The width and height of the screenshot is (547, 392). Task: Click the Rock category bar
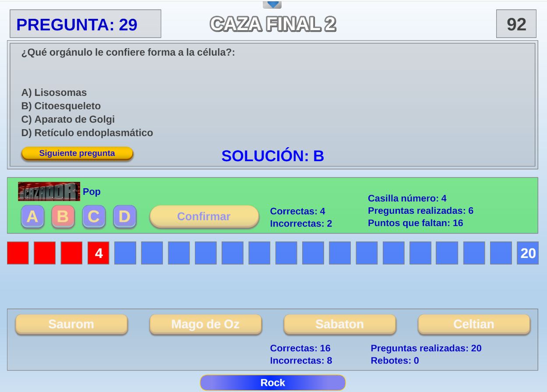pyautogui.click(x=272, y=383)
